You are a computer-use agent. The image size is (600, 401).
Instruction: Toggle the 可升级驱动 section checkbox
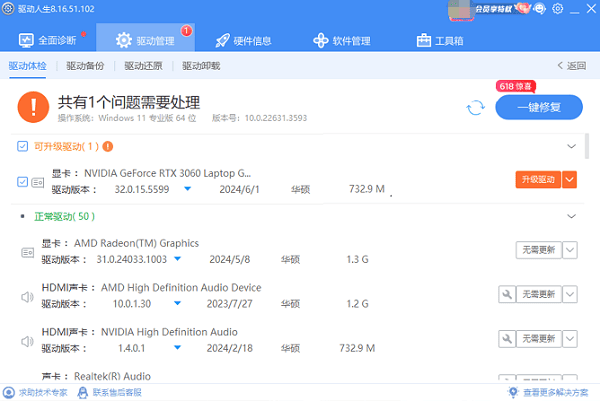point(23,146)
